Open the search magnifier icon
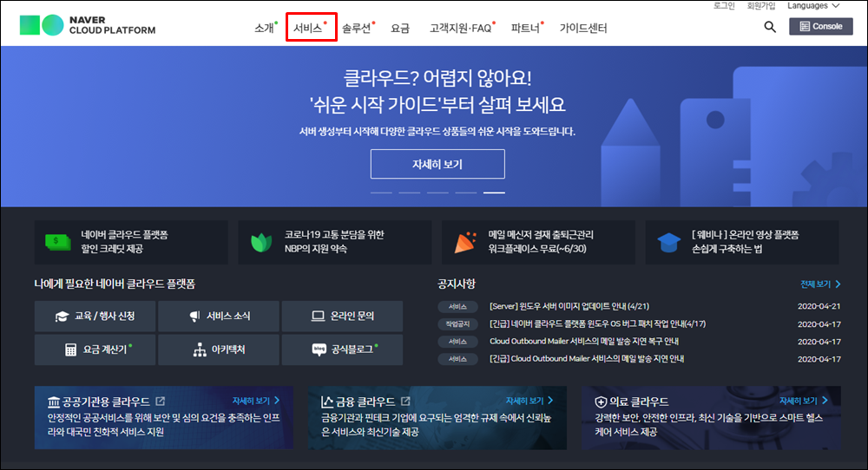This screenshot has height=470, width=868. (x=769, y=27)
